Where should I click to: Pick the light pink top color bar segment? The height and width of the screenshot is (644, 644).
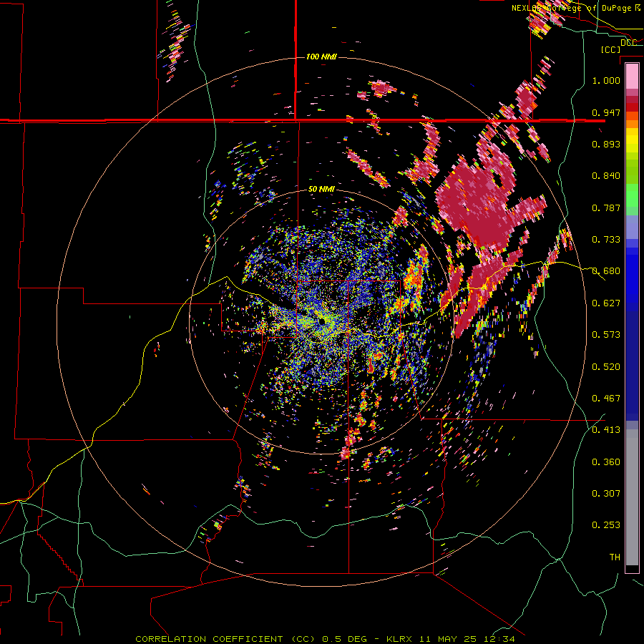[x=632, y=76]
